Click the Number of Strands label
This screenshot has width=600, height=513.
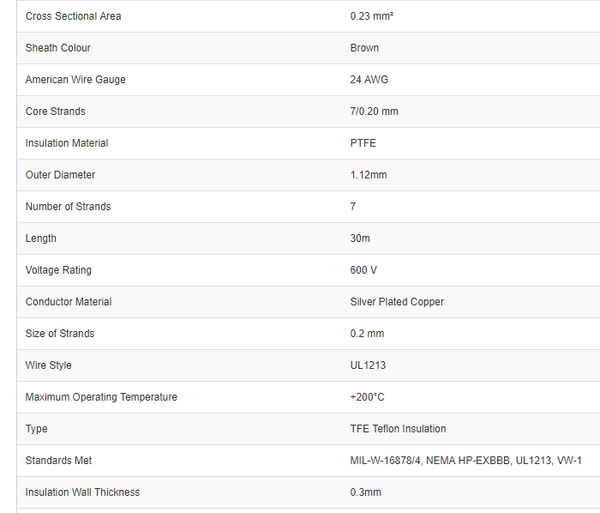[68, 207]
